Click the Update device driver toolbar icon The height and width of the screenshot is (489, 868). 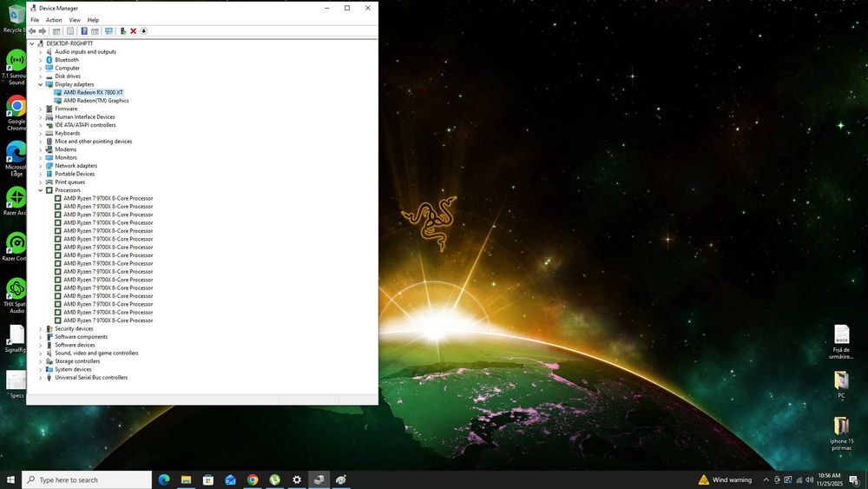pos(123,31)
